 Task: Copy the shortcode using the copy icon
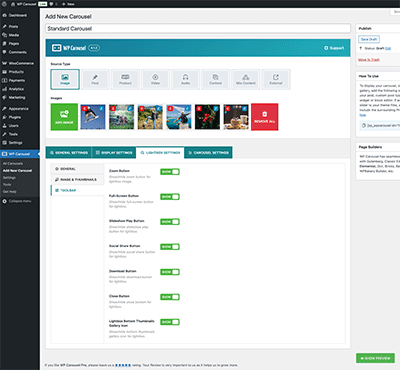click(x=364, y=125)
